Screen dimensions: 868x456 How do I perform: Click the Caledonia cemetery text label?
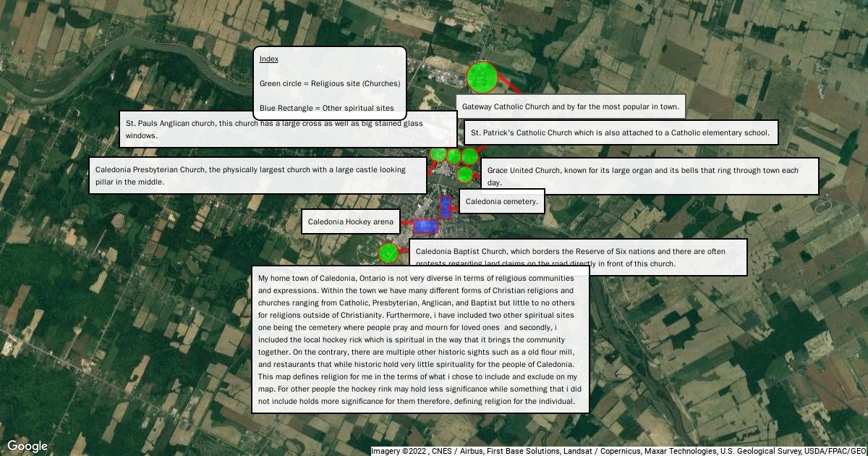(501, 201)
